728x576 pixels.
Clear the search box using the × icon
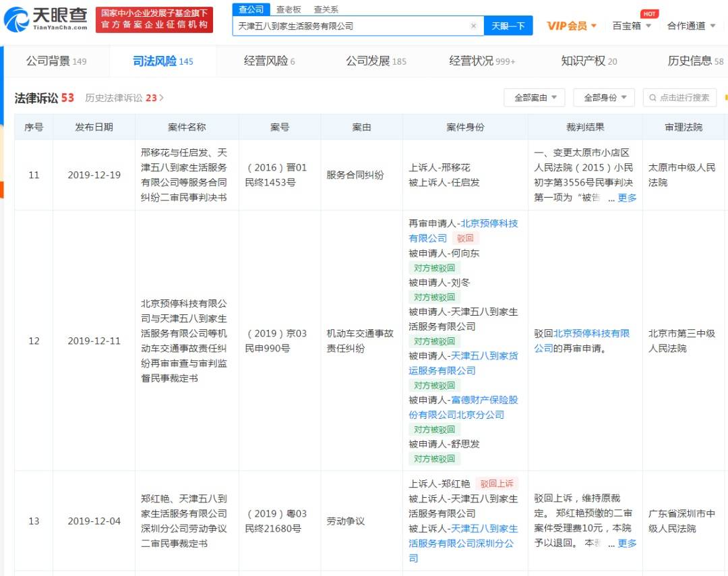(x=474, y=25)
